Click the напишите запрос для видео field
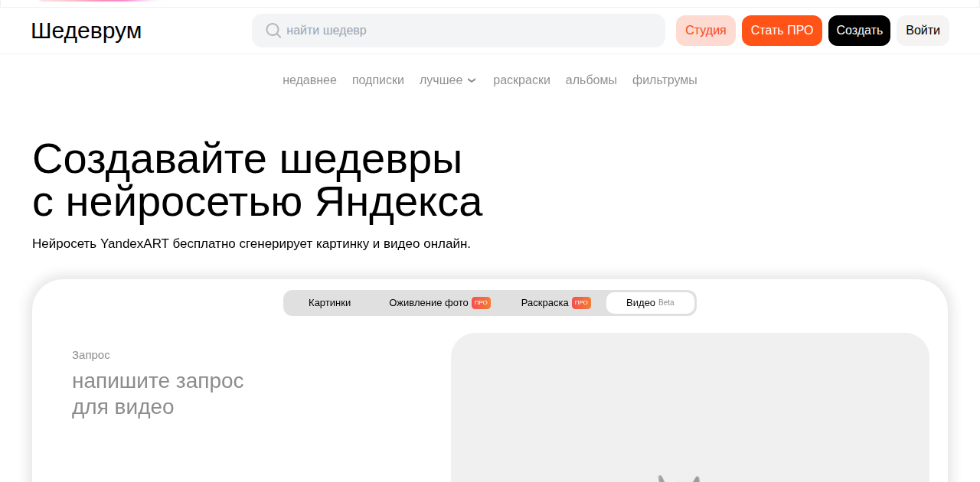980x482 pixels. tap(158, 394)
